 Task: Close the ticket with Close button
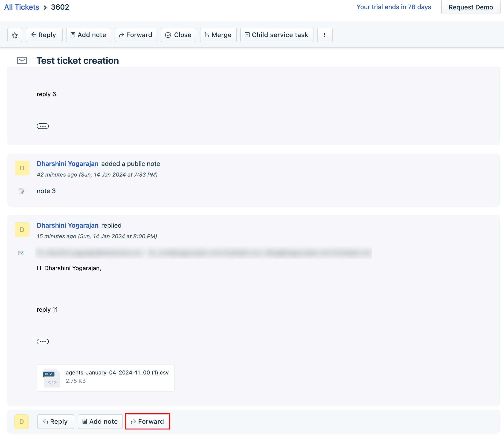pyautogui.click(x=178, y=35)
